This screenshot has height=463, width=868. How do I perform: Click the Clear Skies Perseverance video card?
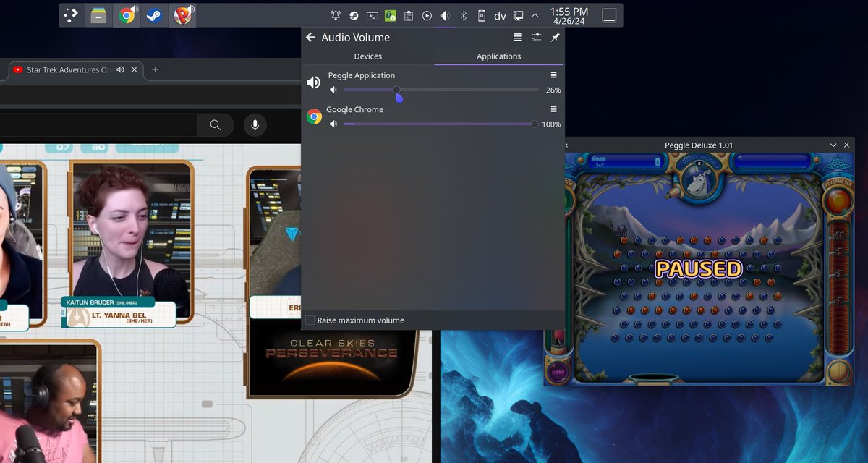point(333,362)
